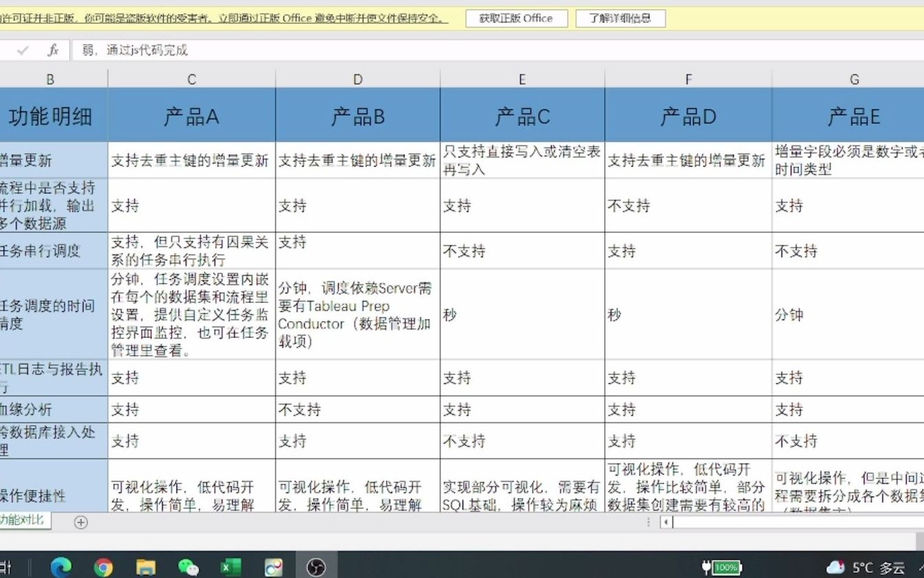Select the 功能明细 header cell

pyautogui.click(x=54, y=115)
